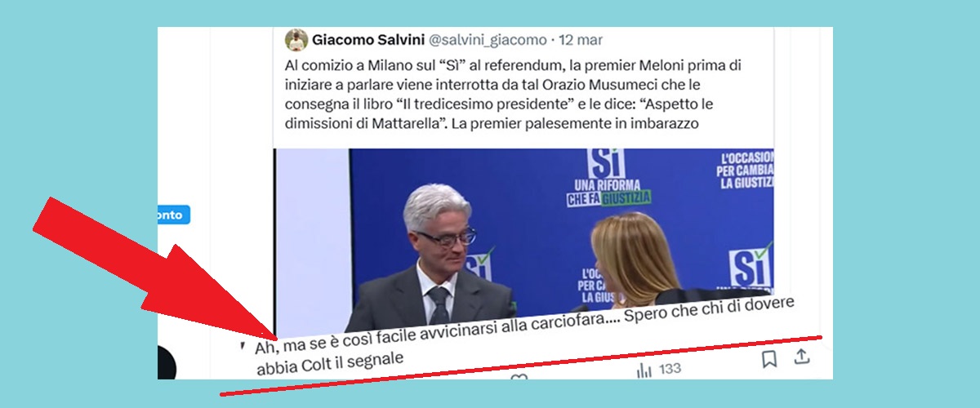The height and width of the screenshot is (408, 980).
Task: View analytics via the bar-chart icon
Action: coord(644,370)
